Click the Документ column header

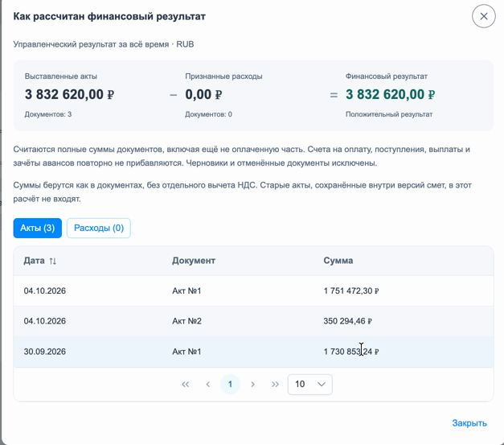[x=194, y=261]
